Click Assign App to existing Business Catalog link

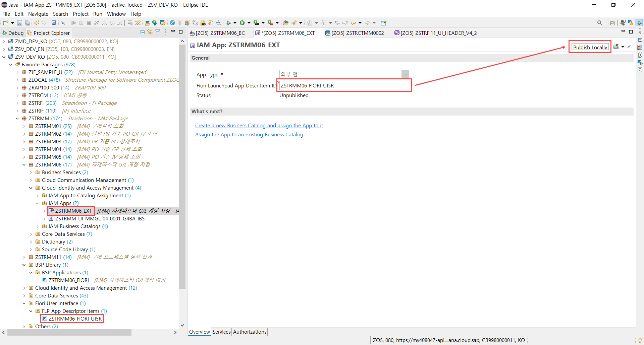(x=249, y=135)
